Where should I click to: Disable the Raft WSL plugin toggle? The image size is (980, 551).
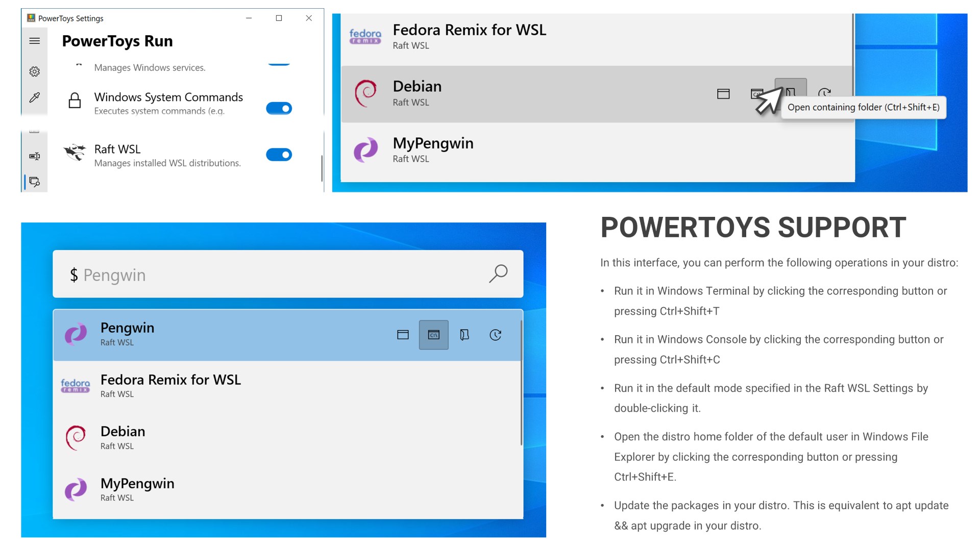click(279, 155)
